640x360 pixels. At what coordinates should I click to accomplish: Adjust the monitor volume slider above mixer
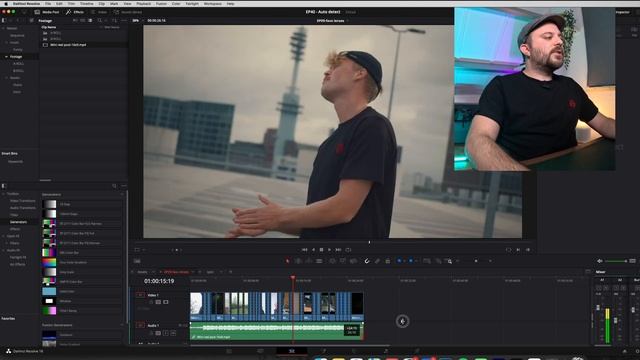(616, 261)
